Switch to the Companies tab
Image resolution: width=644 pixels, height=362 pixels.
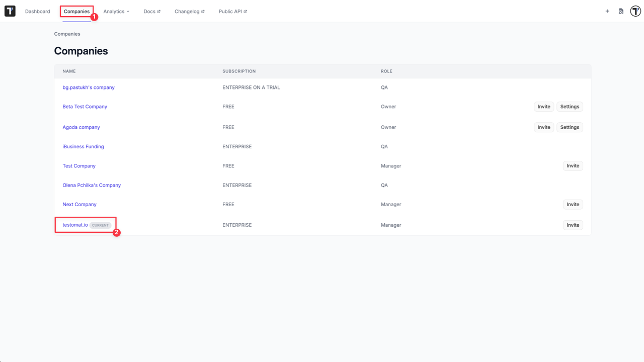[x=76, y=11]
